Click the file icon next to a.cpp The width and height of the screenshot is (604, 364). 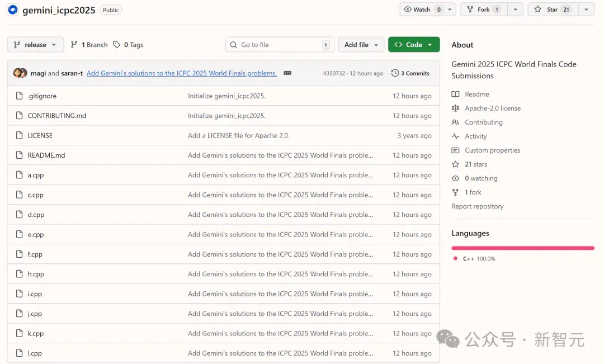pos(19,175)
